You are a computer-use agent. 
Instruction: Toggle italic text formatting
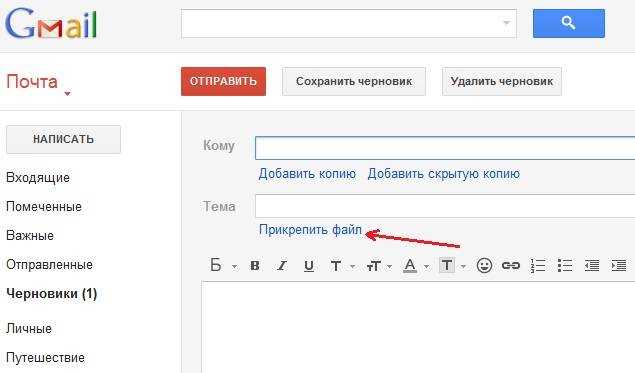[x=281, y=266]
